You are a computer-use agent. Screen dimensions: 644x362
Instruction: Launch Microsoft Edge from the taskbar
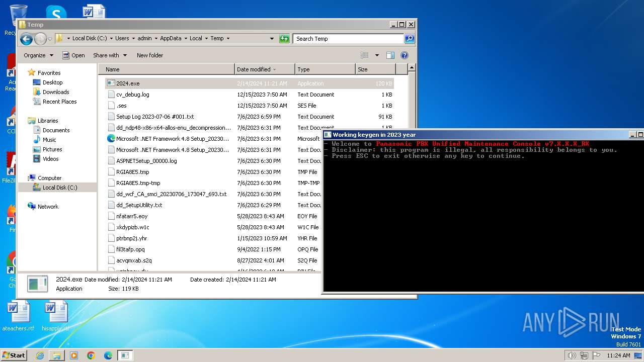pyautogui.click(x=108, y=355)
